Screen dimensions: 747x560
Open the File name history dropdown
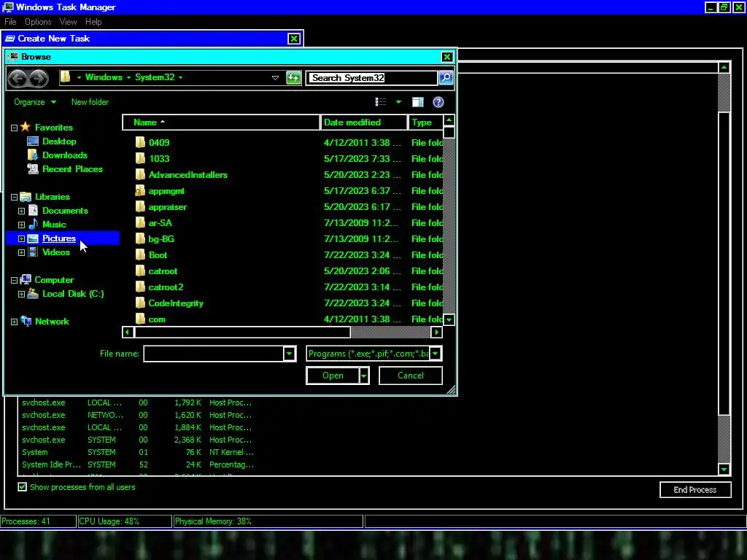coord(289,354)
